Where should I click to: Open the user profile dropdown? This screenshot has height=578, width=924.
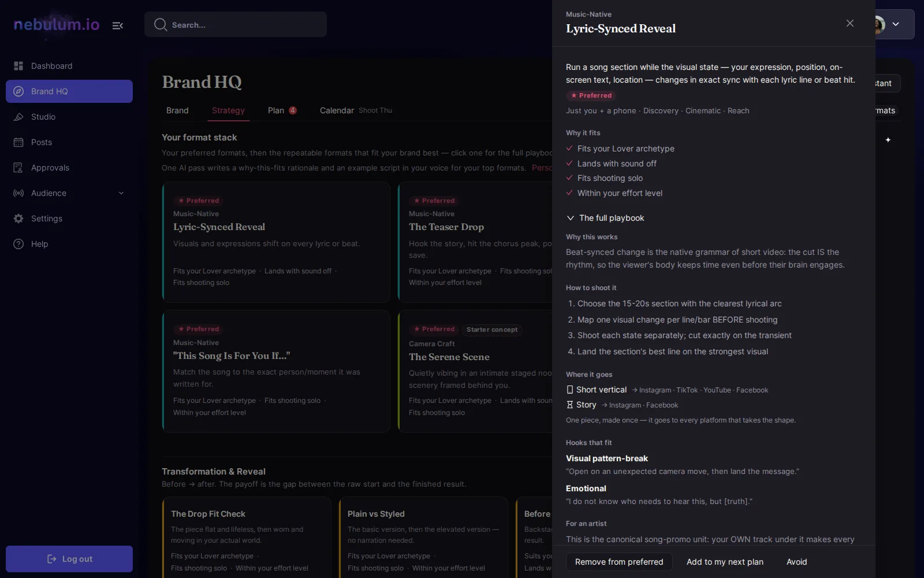[x=895, y=24]
